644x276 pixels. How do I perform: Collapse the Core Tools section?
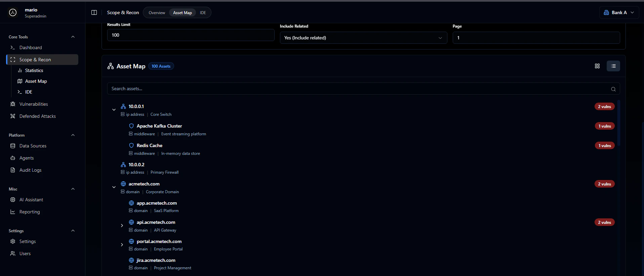pos(73,37)
